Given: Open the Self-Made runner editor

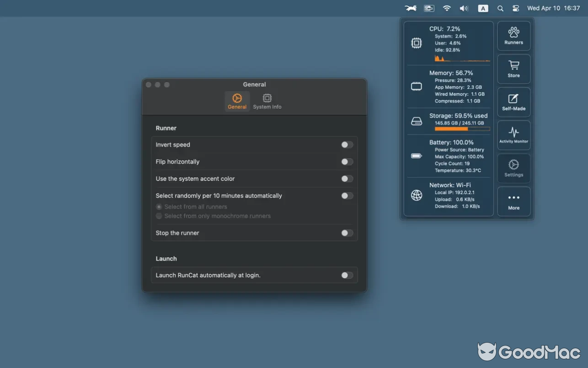Looking at the screenshot, I should click(x=514, y=102).
